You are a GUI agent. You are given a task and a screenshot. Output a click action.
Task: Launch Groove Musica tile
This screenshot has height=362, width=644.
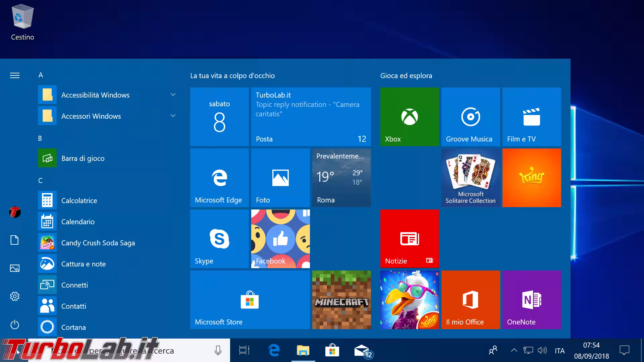point(470,117)
